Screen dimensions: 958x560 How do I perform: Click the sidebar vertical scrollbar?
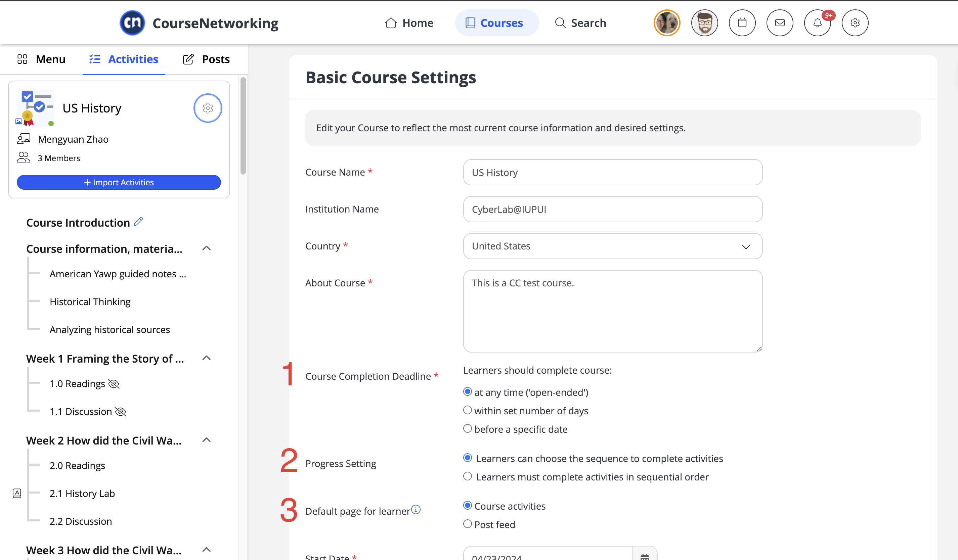(x=243, y=126)
